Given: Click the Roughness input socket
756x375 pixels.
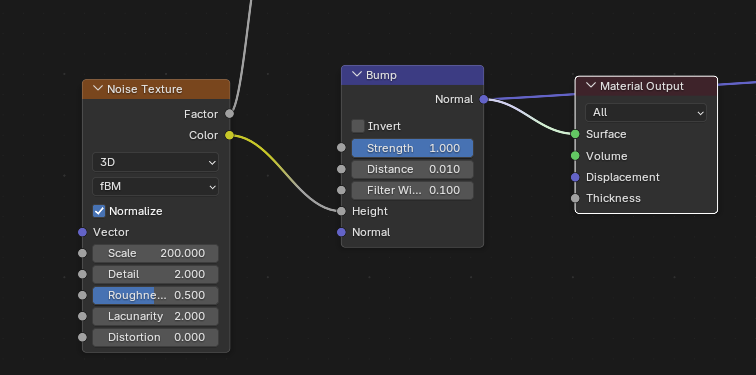Looking at the screenshot, I should point(82,295).
